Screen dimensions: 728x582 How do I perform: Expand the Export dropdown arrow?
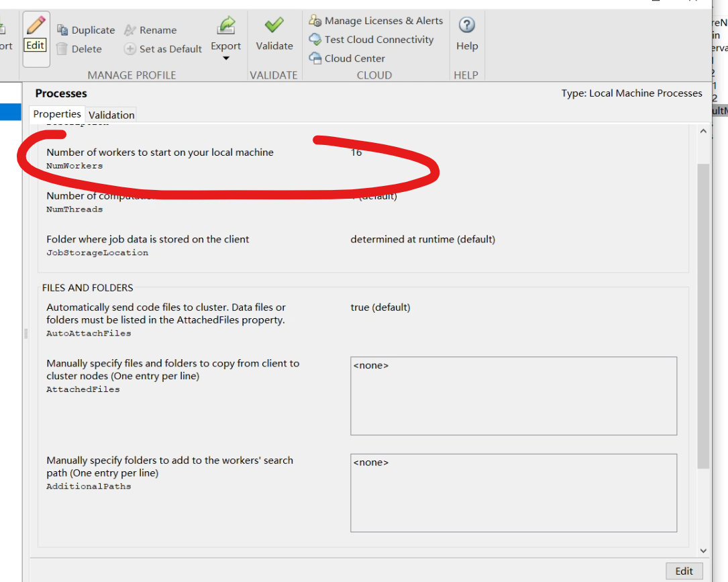pos(226,58)
